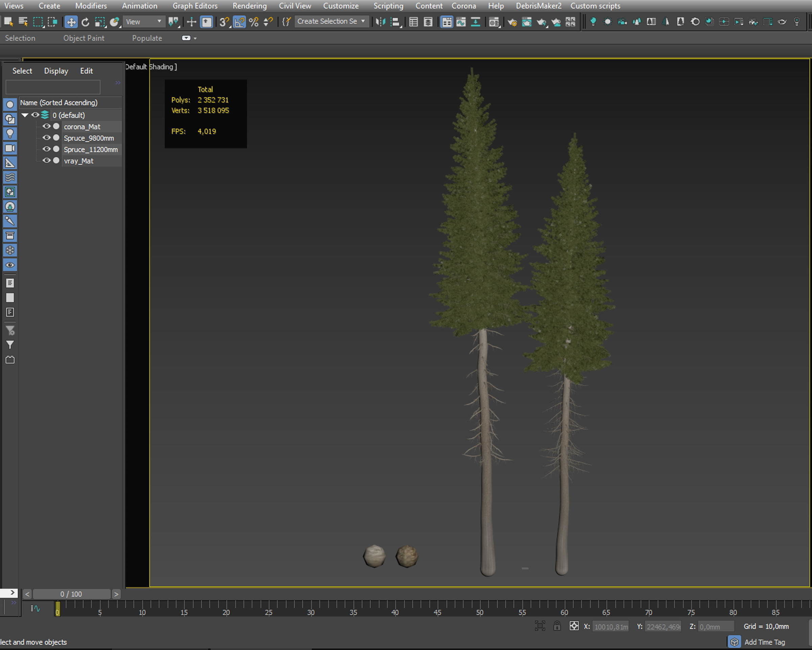Toggle Angle Snap button

239,22
